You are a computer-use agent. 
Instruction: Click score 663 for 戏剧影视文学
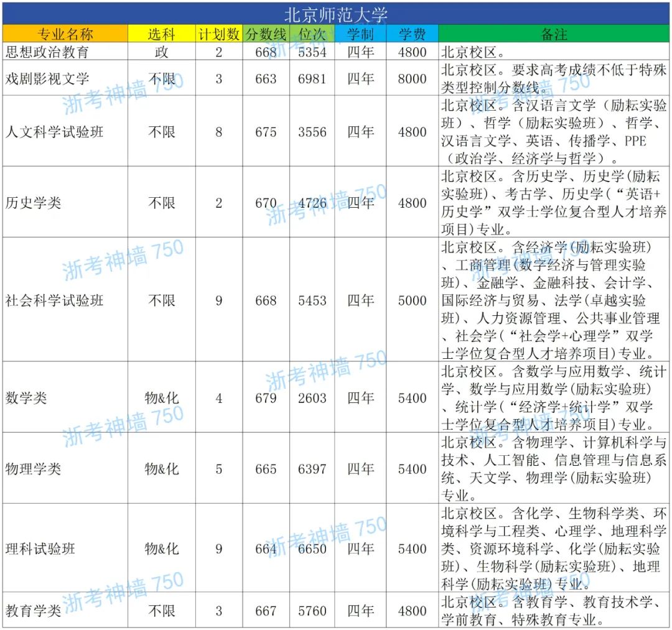(x=266, y=78)
